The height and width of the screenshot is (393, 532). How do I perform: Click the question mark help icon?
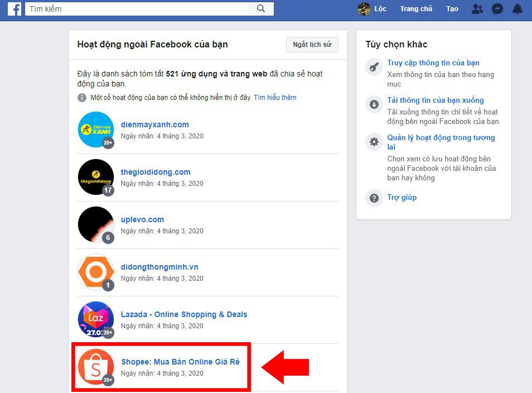pyautogui.click(x=374, y=198)
